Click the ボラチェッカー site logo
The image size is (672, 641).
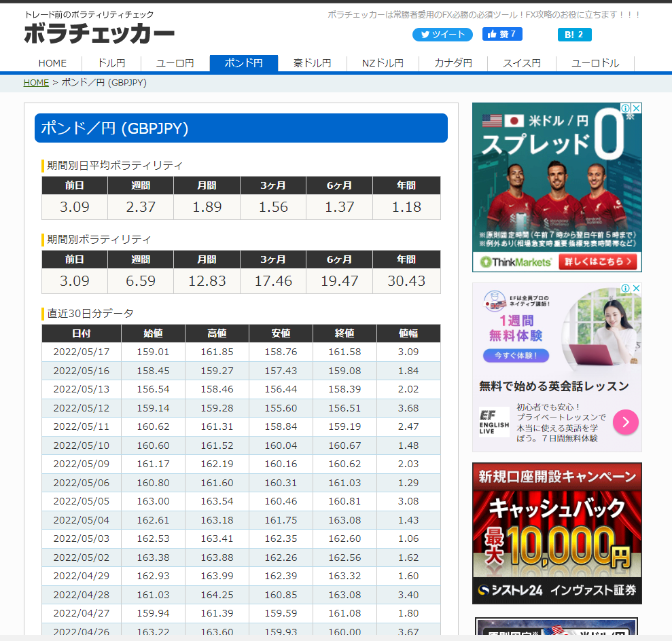99,34
